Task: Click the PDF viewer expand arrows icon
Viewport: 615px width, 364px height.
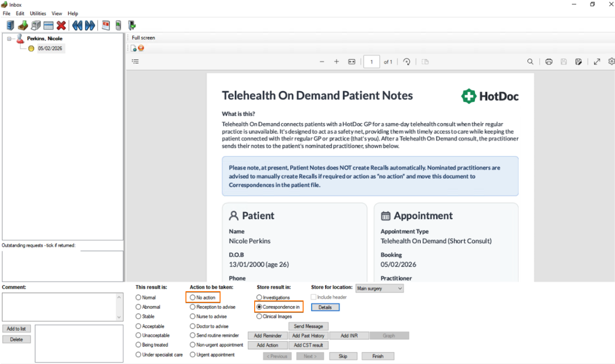Action: (597, 62)
